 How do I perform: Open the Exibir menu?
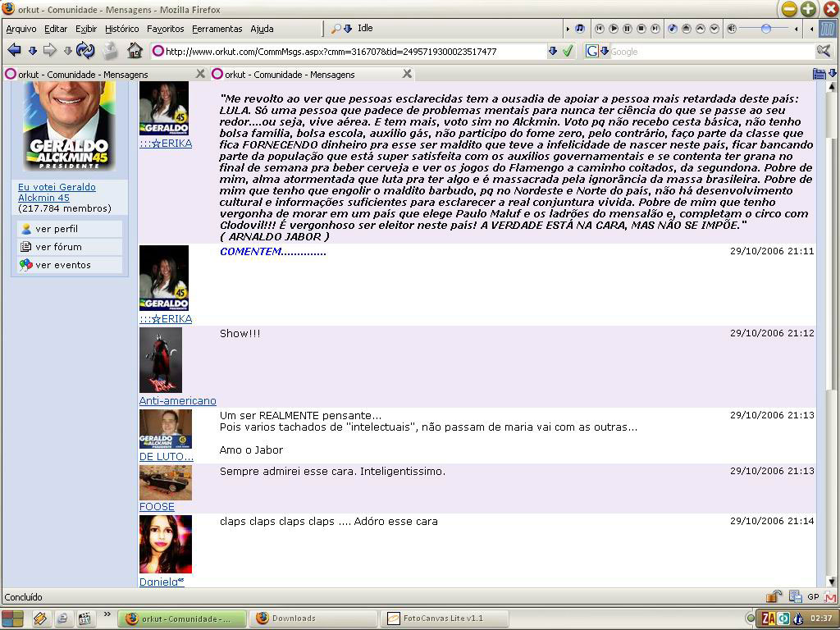[86, 29]
